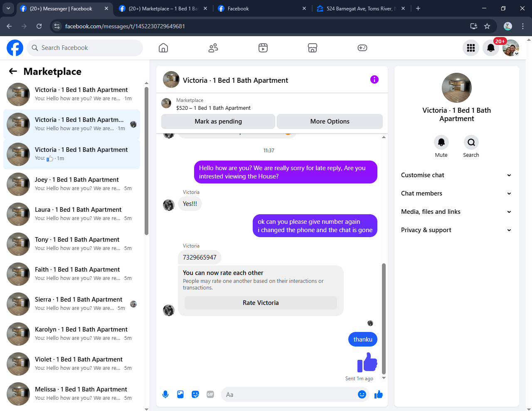Viewport: 532px width, 411px height.
Task: Click the conversation list scrollbar
Action: pyautogui.click(x=146, y=161)
